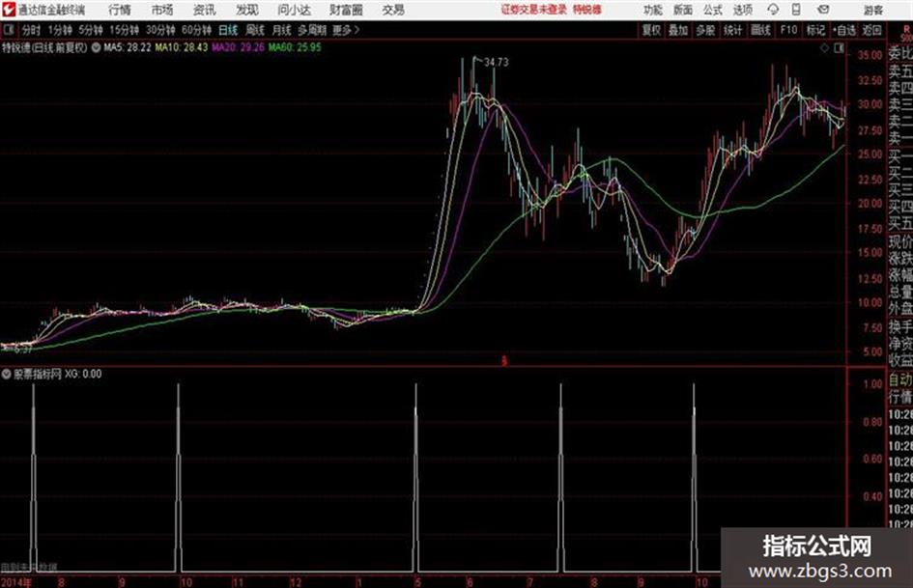Open the 版面 menu
Screen dimensions: 913x588
(x=682, y=10)
